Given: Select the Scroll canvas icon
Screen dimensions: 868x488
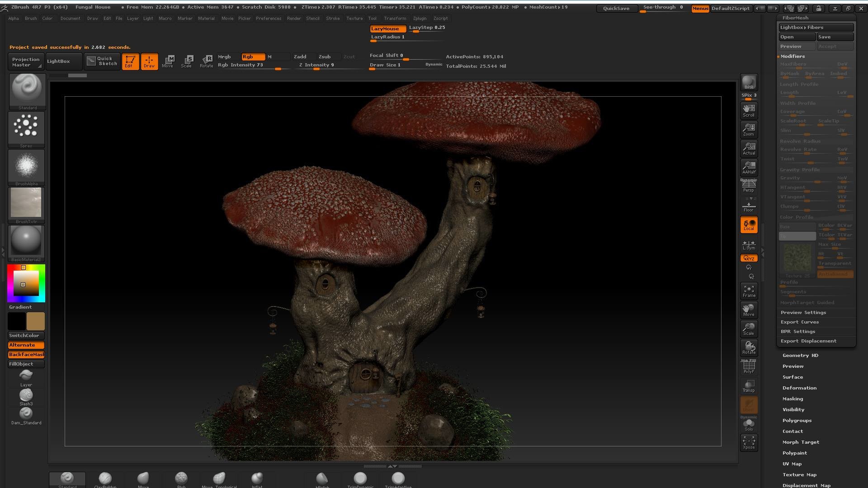Looking at the screenshot, I should pos(749,110).
